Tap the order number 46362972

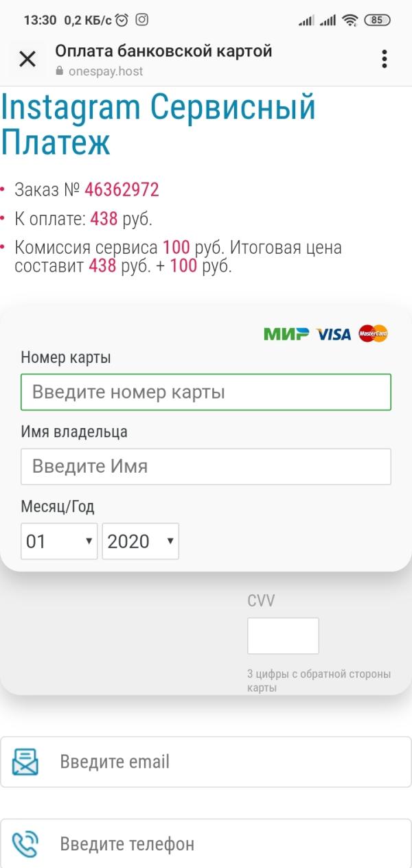point(122,189)
